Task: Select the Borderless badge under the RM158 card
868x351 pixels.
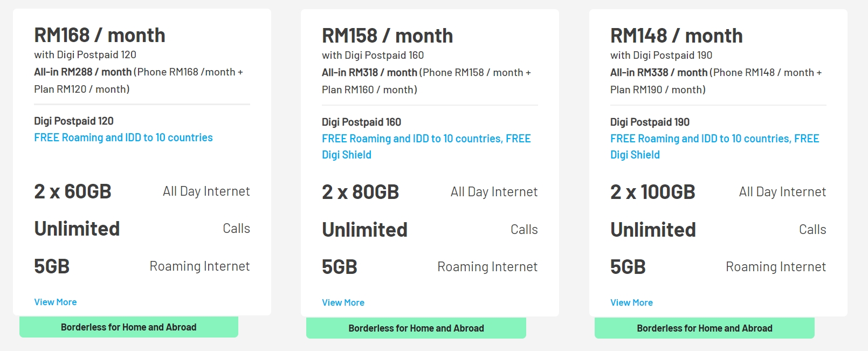Action: 416,328
